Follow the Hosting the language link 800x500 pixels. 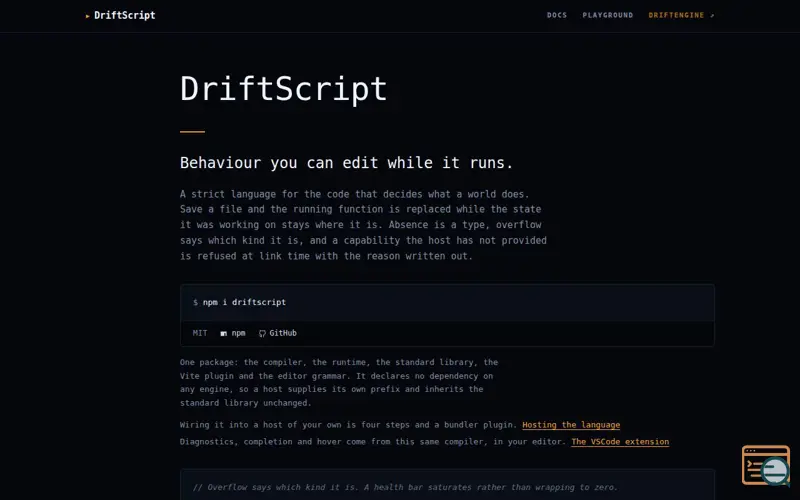coord(571,424)
